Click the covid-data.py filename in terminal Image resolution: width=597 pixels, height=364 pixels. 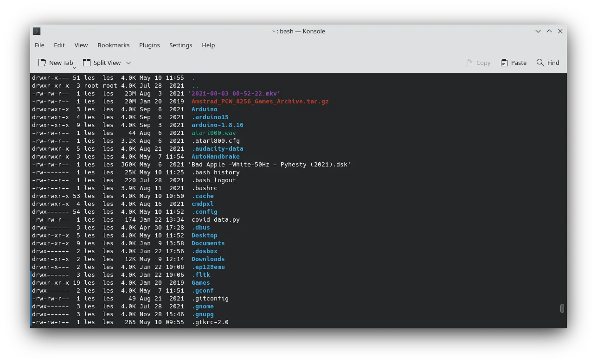coord(215,220)
